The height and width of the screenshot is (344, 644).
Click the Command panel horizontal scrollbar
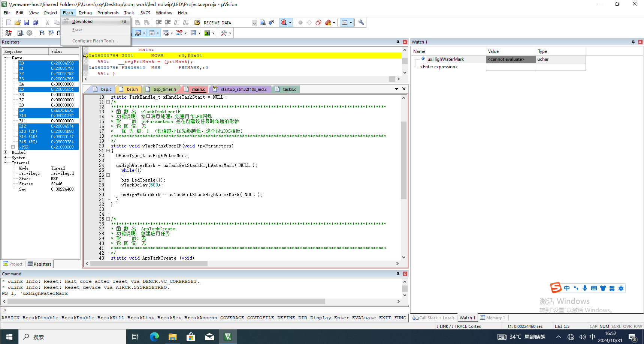point(166,302)
